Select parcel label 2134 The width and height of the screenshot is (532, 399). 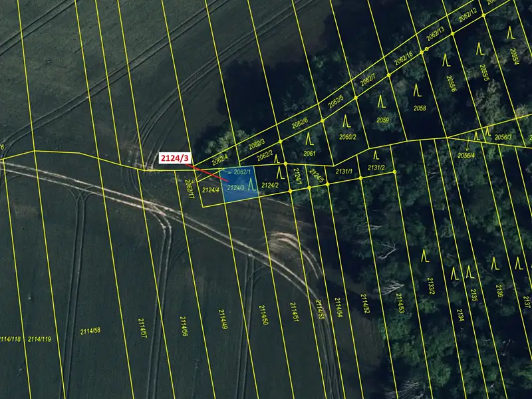click(x=460, y=315)
